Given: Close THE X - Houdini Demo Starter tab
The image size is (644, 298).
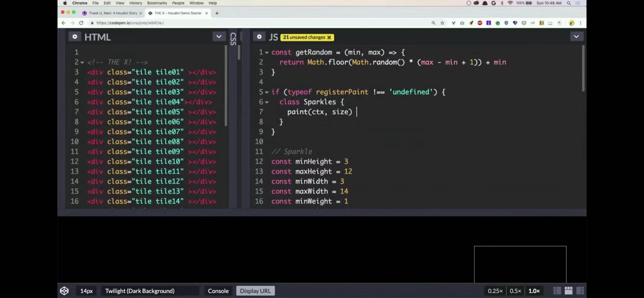Looking at the screenshot, I should click(x=206, y=13).
